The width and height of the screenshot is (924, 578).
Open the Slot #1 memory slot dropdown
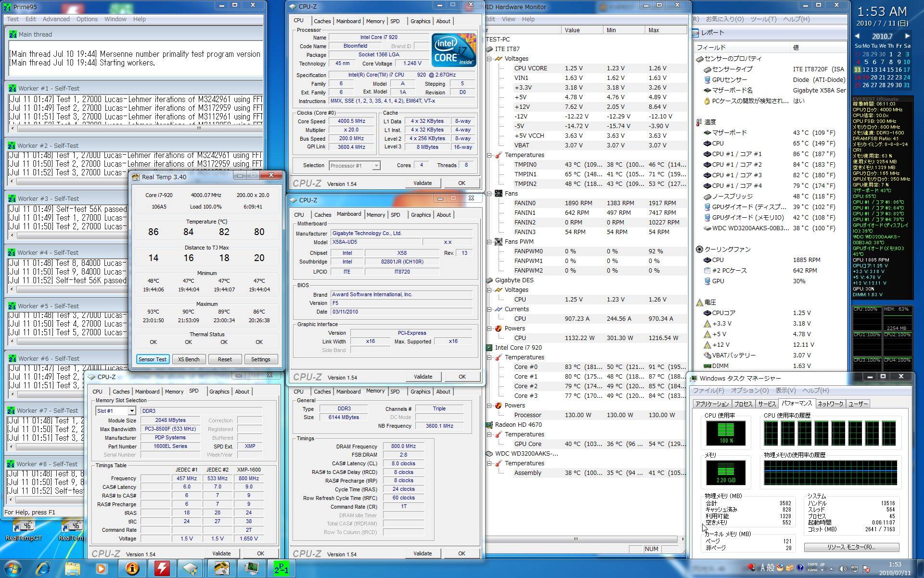coord(131,411)
